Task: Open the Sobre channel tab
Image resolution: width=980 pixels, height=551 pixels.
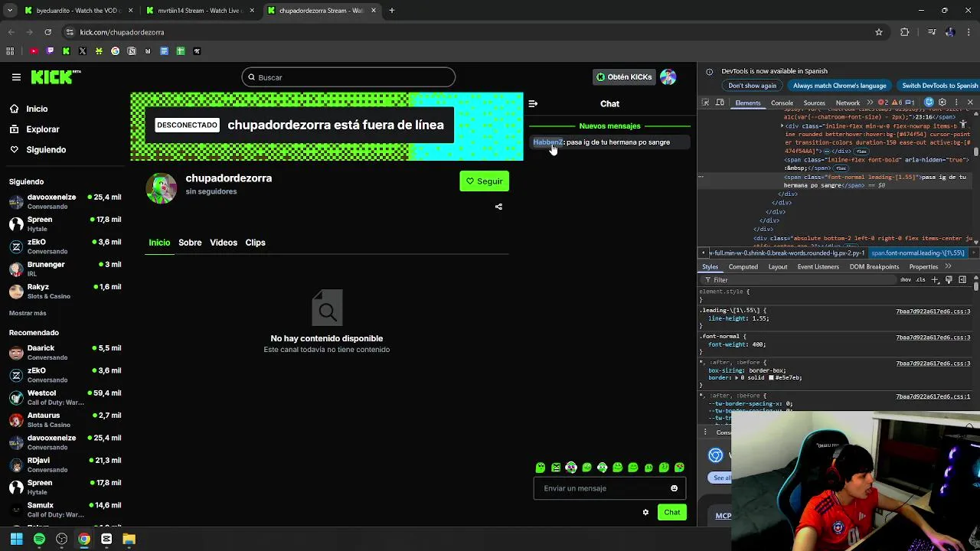Action: 190,243
